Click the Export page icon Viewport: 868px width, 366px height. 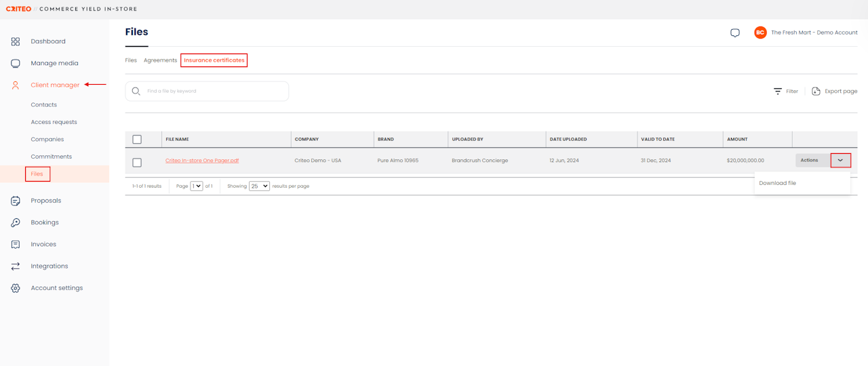click(816, 91)
